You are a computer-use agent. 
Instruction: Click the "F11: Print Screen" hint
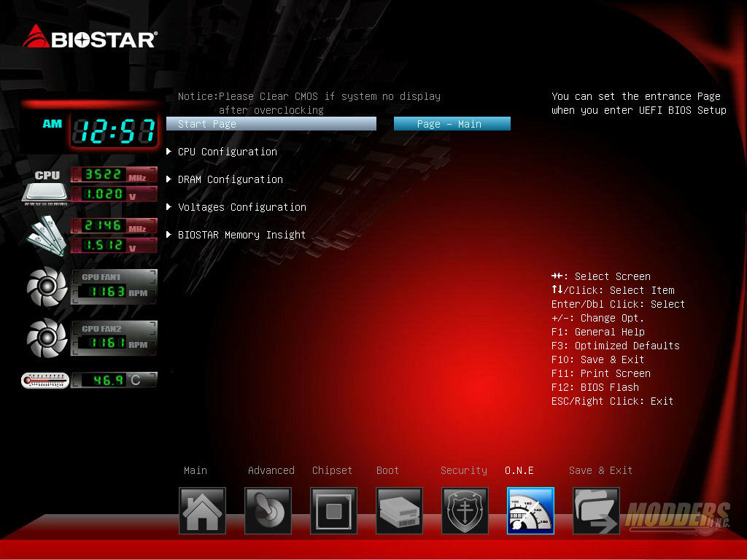pyautogui.click(x=601, y=373)
